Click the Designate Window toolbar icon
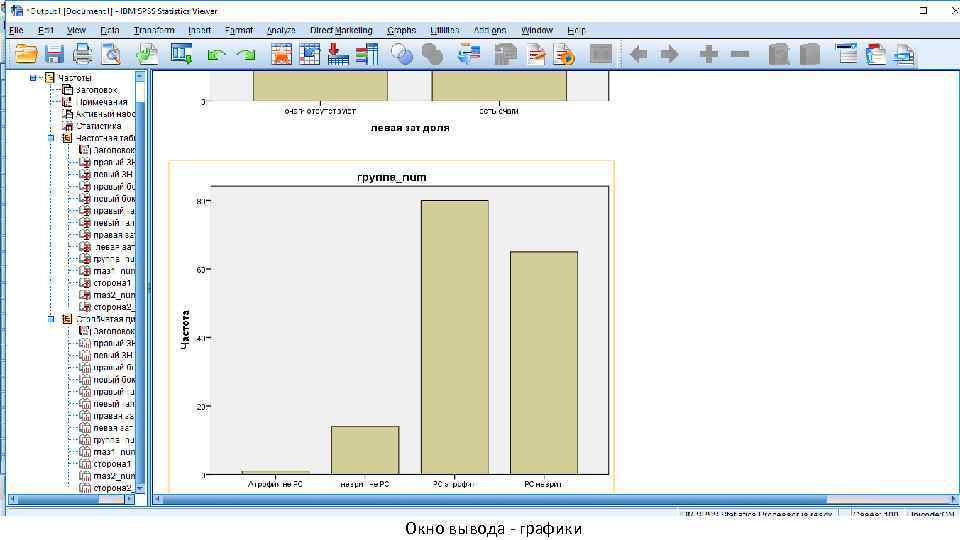Screen dimensions: 960x540 pyautogui.click(x=601, y=54)
